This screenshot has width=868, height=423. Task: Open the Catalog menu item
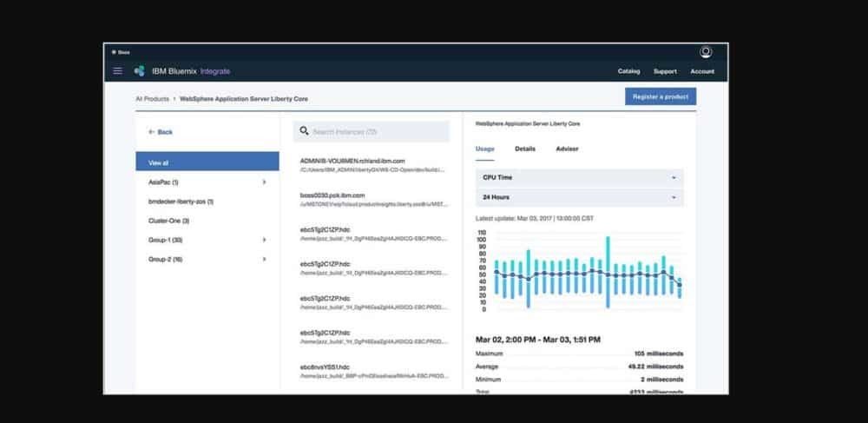(628, 71)
